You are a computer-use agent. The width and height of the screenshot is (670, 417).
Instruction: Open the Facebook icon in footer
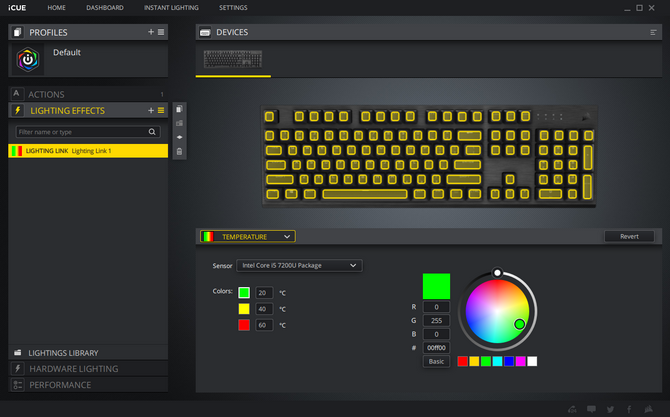[629, 409]
